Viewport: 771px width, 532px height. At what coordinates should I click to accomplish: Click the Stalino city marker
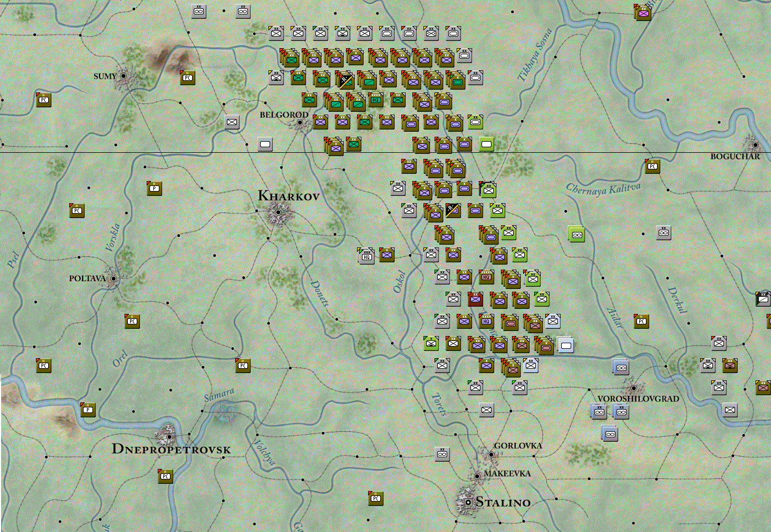(468, 502)
